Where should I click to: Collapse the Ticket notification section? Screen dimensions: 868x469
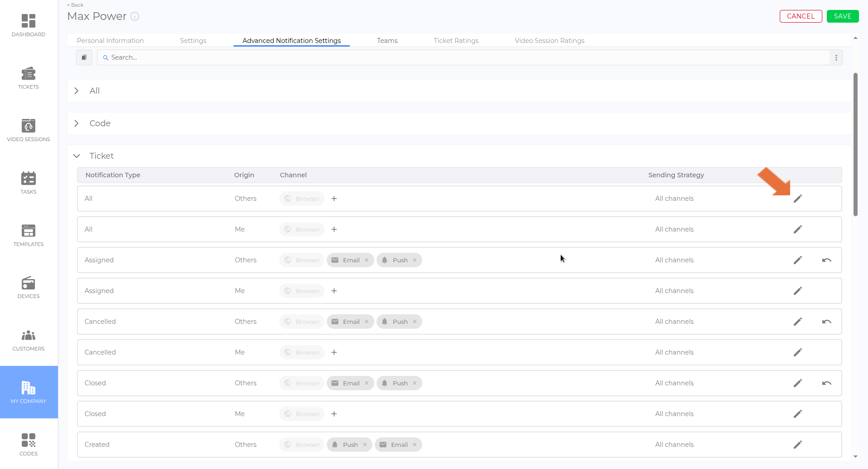coord(76,156)
